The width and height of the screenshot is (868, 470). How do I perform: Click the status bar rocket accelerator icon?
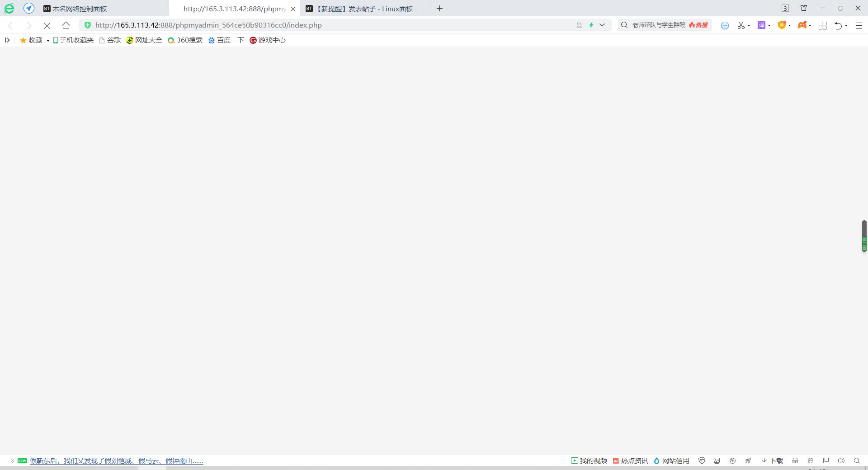point(748,461)
